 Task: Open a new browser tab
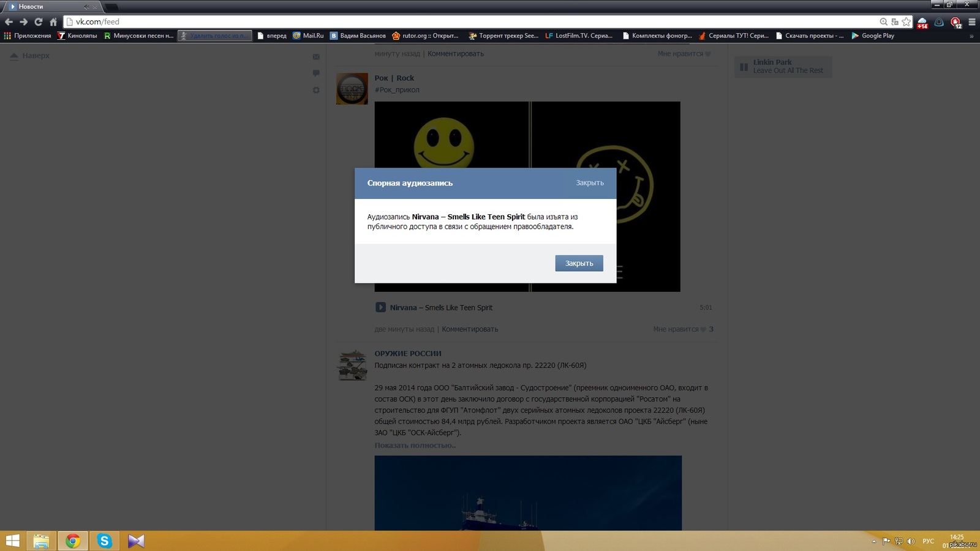pos(112,7)
